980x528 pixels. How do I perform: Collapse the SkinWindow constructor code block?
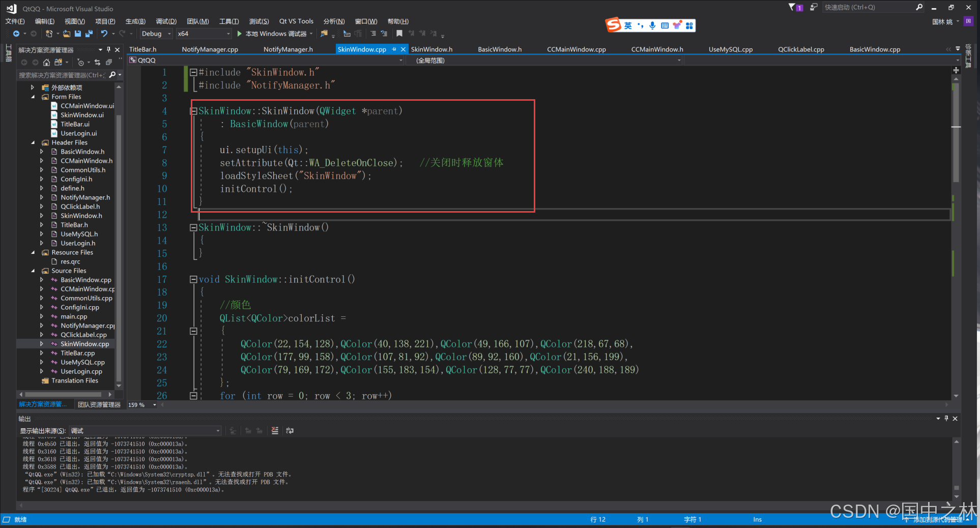(x=193, y=111)
